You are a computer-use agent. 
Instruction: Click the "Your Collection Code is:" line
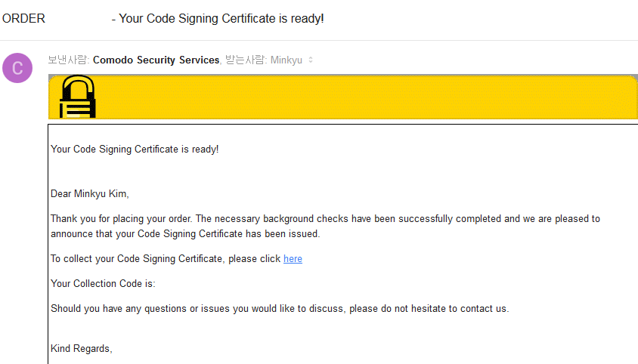[103, 283]
